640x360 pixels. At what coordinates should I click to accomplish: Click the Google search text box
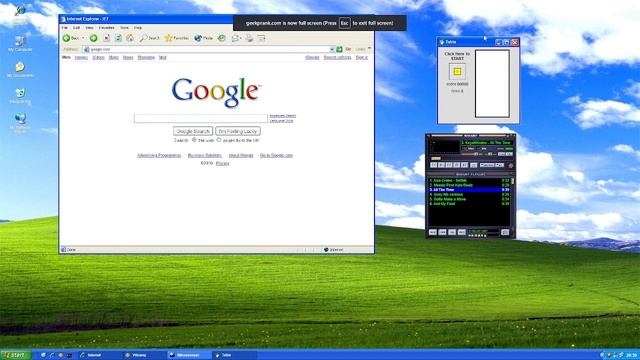pos(201,118)
